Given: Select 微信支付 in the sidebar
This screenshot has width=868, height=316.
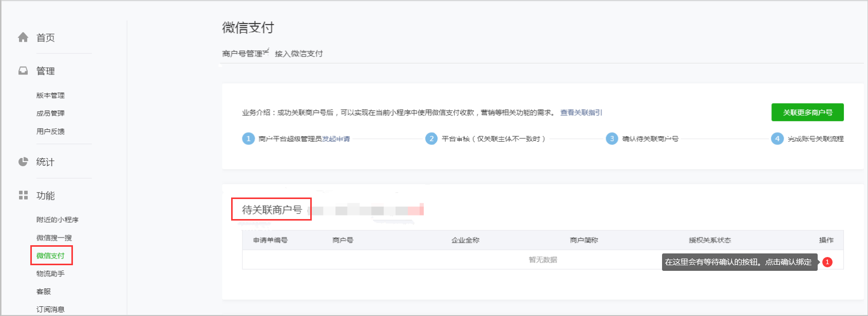Looking at the screenshot, I should 50,255.
